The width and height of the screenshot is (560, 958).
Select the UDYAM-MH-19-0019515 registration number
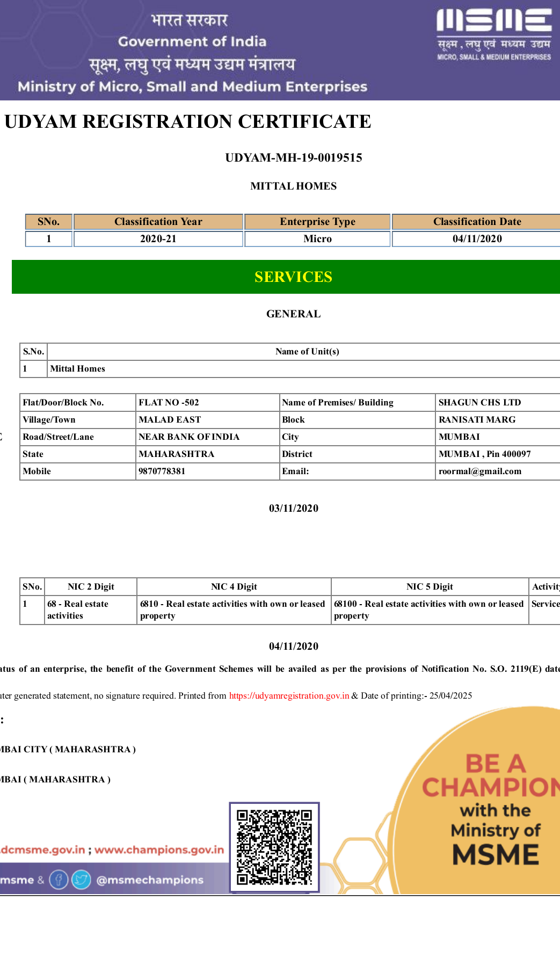point(293,158)
